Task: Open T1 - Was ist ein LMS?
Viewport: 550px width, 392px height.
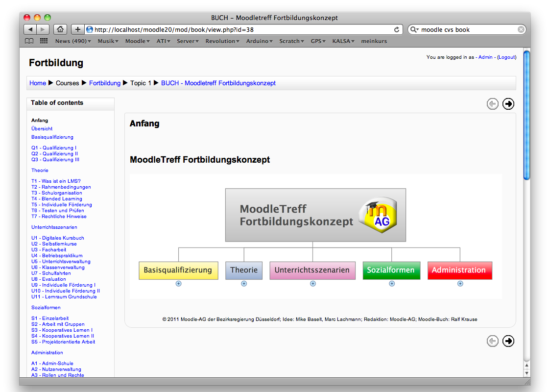Action: [x=56, y=181]
